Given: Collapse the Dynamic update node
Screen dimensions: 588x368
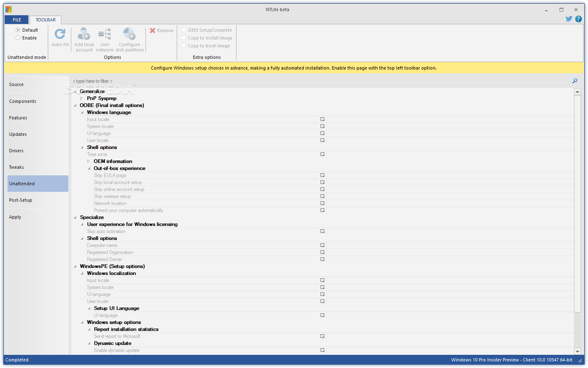Looking at the screenshot, I should point(89,343).
